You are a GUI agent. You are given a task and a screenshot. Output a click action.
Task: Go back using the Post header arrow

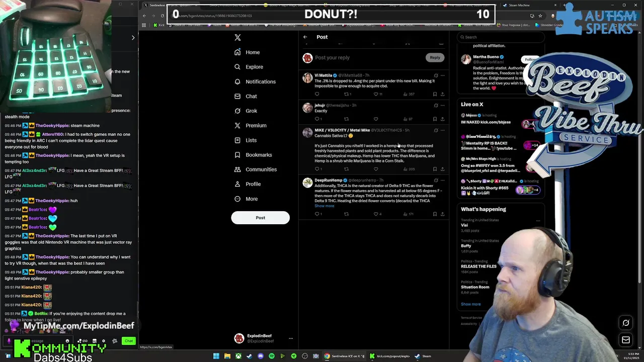305,37
